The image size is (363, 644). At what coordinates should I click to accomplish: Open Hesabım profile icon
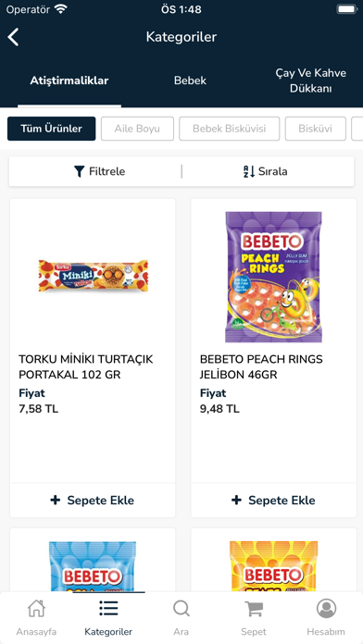[326, 608]
